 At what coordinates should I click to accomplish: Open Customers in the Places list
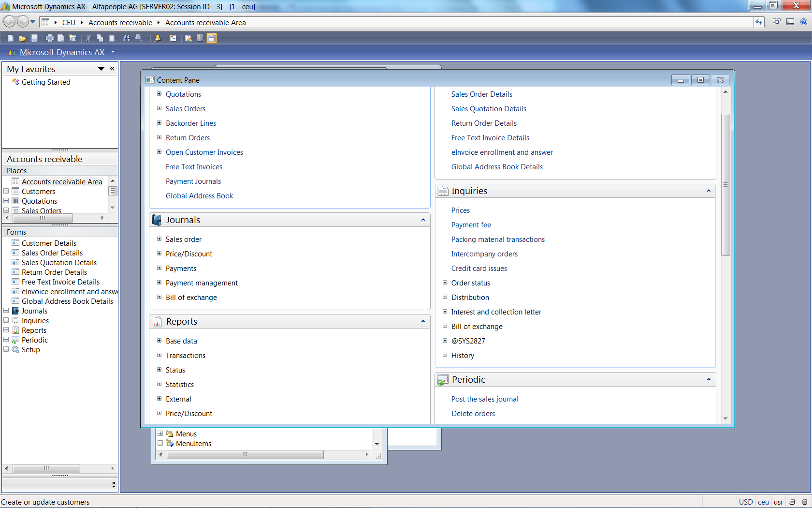coord(38,192)
